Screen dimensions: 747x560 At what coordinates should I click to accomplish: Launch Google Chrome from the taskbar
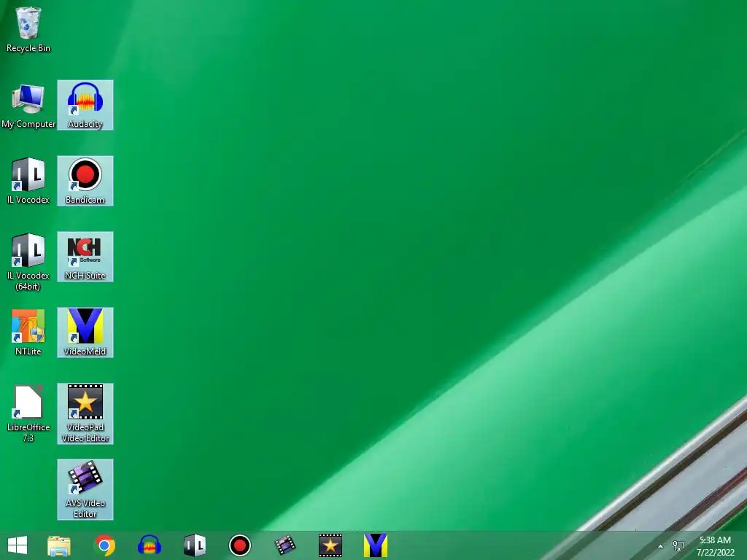pyautogui.click(x=104, y=545)
